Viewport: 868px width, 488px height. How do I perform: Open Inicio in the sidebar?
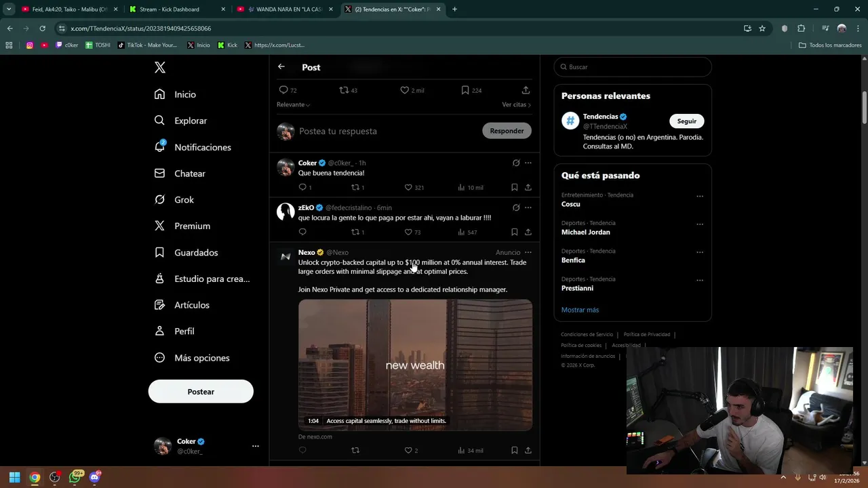click(176, 94)
